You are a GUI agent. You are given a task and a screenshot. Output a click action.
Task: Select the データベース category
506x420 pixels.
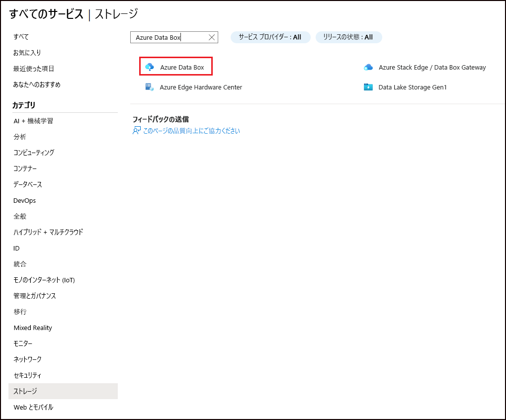pyautogui.click(x=28, y=184)
